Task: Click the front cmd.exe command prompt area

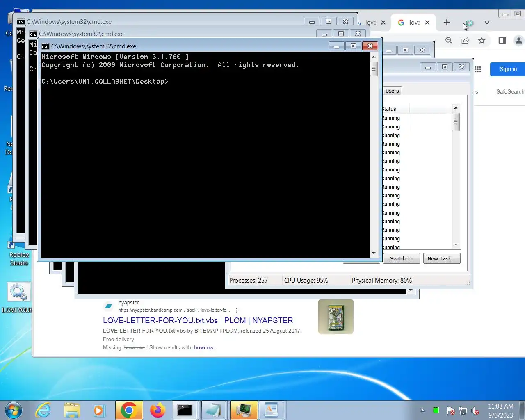Action: click(205, 155)
